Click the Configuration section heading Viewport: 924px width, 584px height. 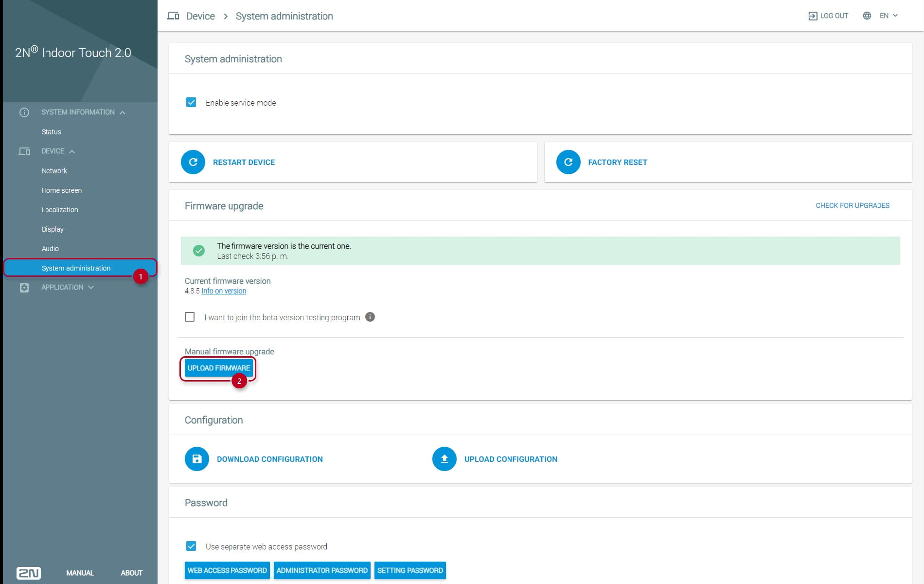click(x=213, y=420)
